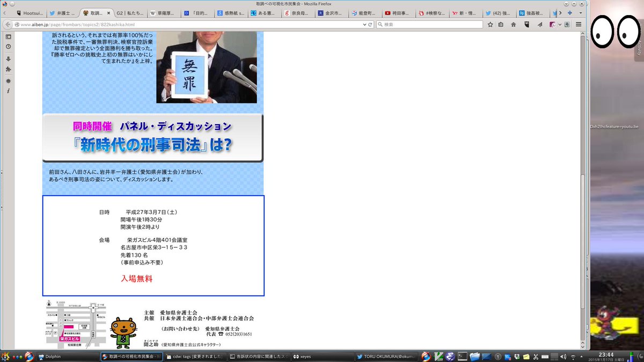Open the scissors clipboard tray icon
This screenshot has height=362, width=644.
point(536,356)
